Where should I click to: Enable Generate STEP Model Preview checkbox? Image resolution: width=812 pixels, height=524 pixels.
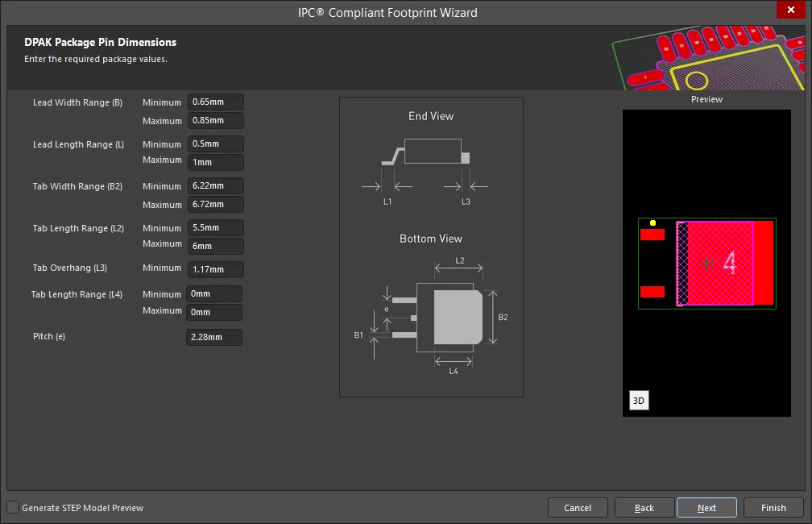pos(13,507)
